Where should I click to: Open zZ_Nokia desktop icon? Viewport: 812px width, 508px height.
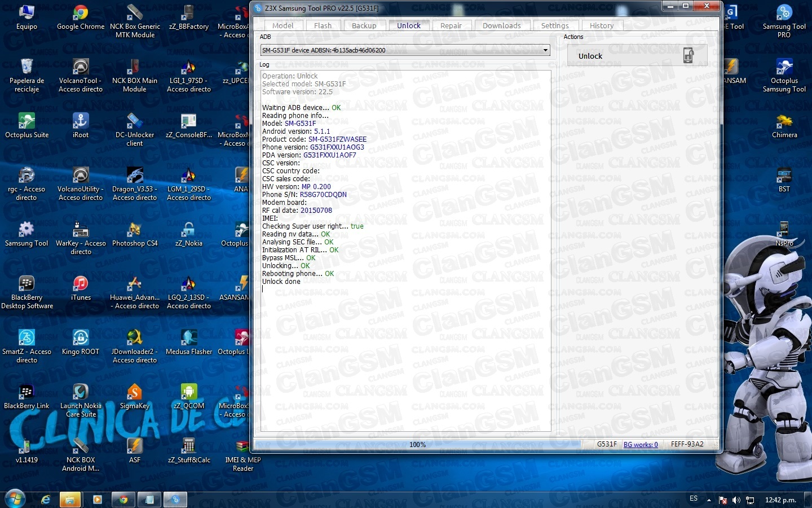click(189, 234)
